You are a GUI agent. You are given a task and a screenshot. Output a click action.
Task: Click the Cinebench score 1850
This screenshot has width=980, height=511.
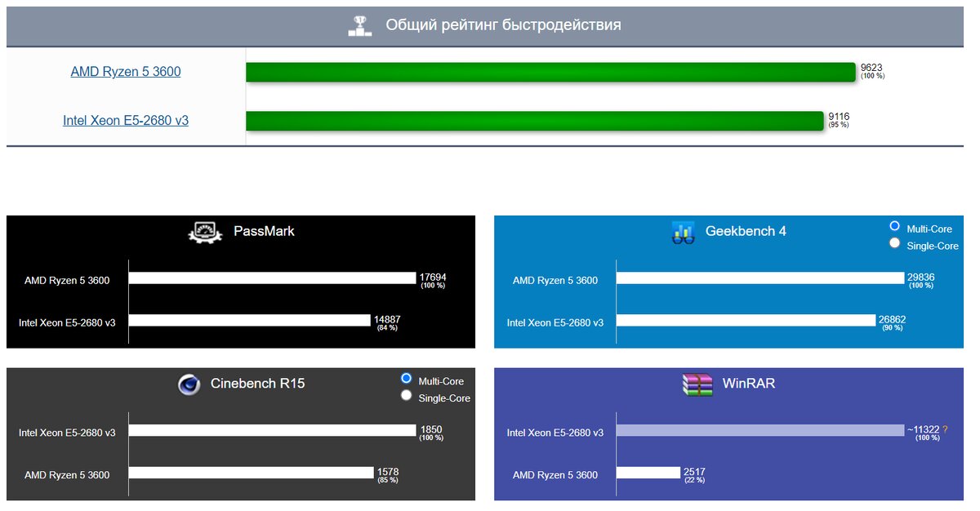pyautogui.click(x=430, y=429)
